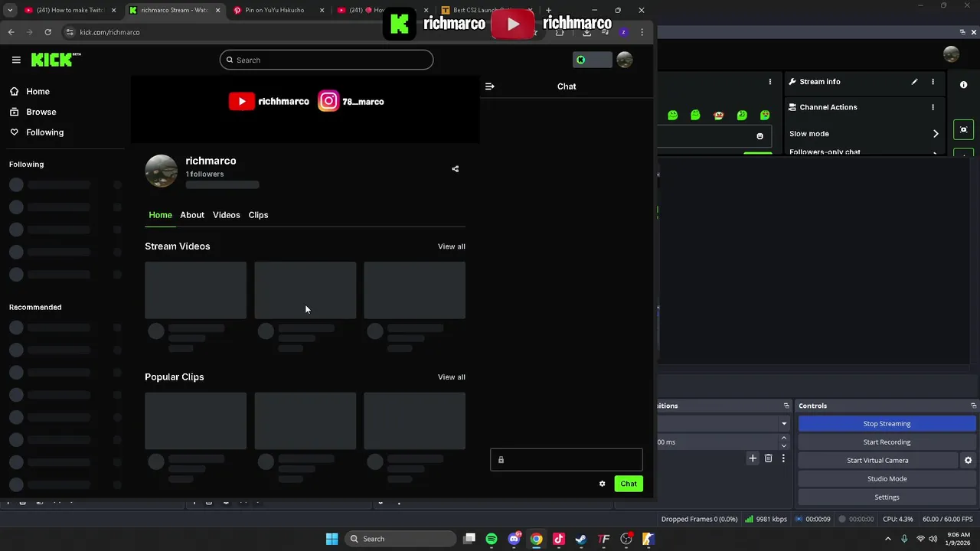Open emoji picker in dashboard chat

[759, 136]
